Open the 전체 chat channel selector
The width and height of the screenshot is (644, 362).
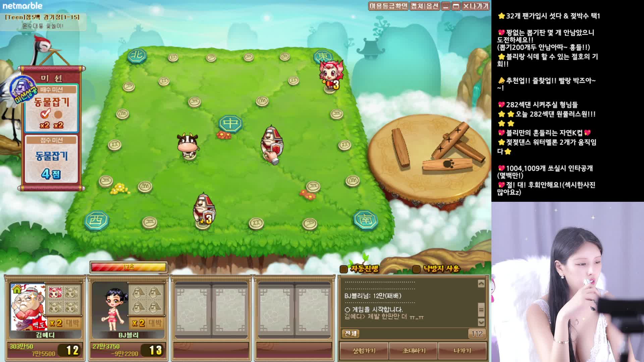click(x=351, y=334)
